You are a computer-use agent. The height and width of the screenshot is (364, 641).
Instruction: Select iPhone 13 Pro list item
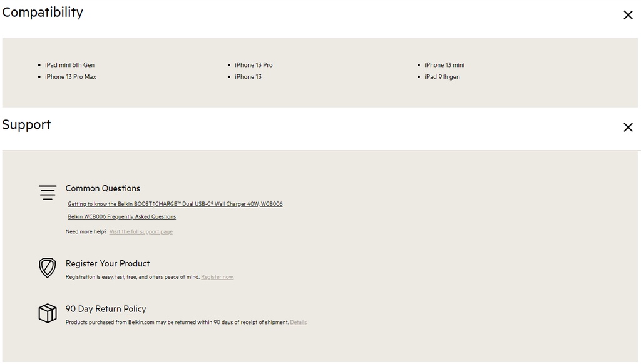tap(254, 65)
